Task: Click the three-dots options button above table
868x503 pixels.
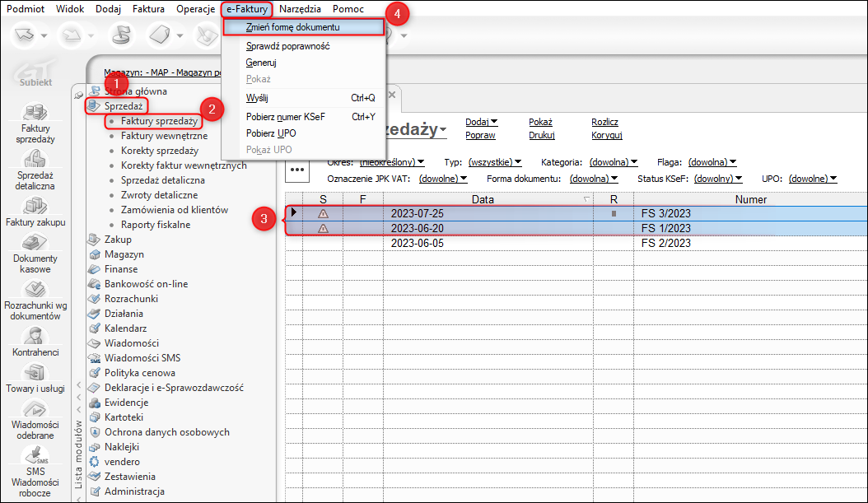Action: pyautogui.click(x=296, y=170)
